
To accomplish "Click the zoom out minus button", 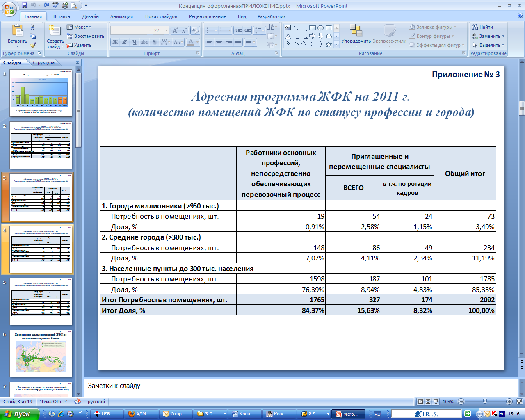I will pos(461,402).
